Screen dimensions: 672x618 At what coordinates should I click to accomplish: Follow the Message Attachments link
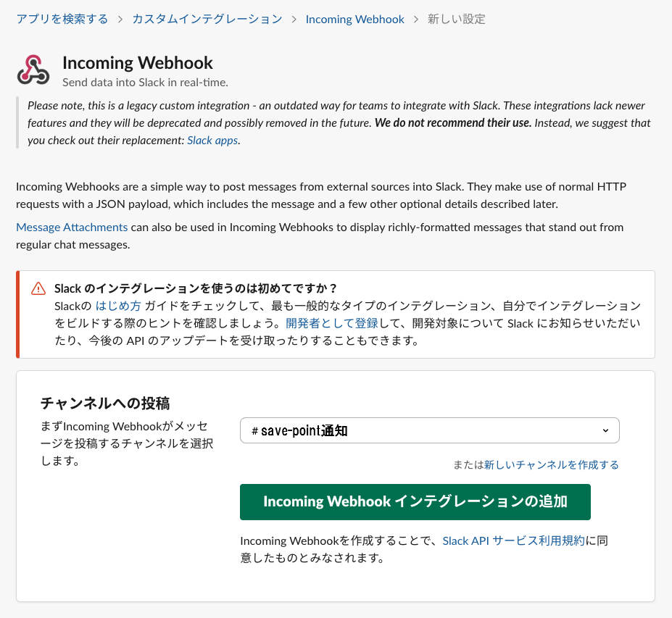72,227
